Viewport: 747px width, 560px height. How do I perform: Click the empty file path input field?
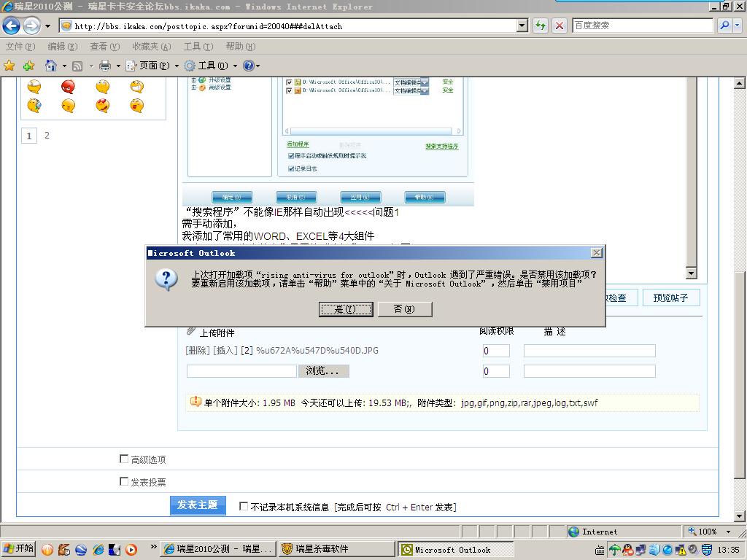point(241,371)
